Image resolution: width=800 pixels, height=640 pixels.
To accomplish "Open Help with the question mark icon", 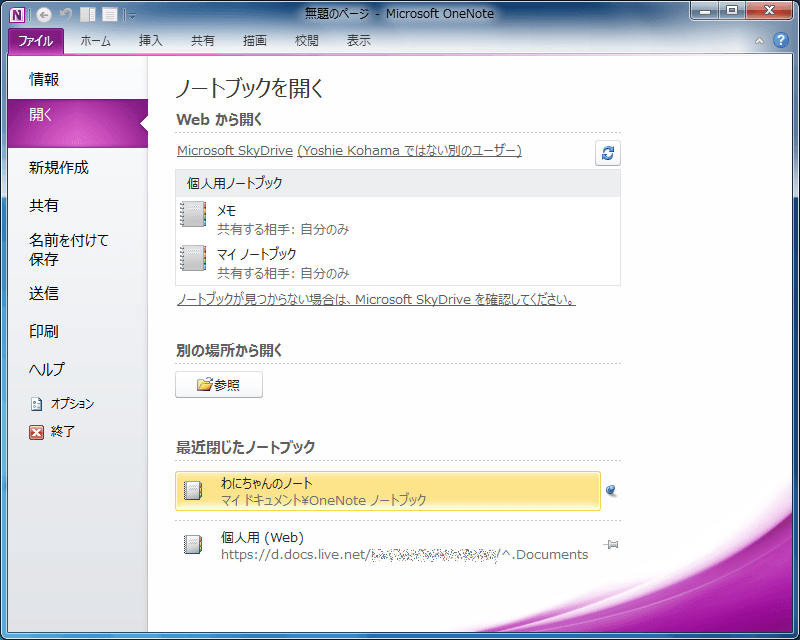I will (781, 40).
